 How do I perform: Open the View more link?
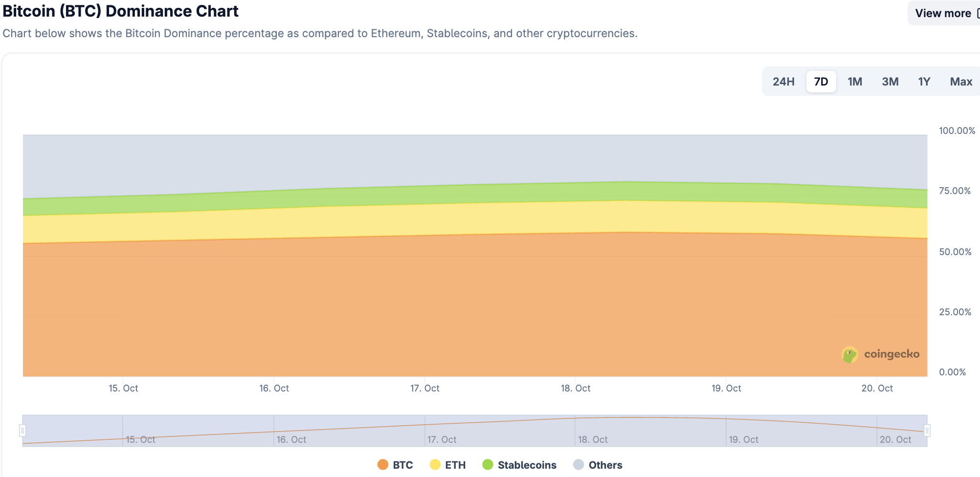coord(943,12)
